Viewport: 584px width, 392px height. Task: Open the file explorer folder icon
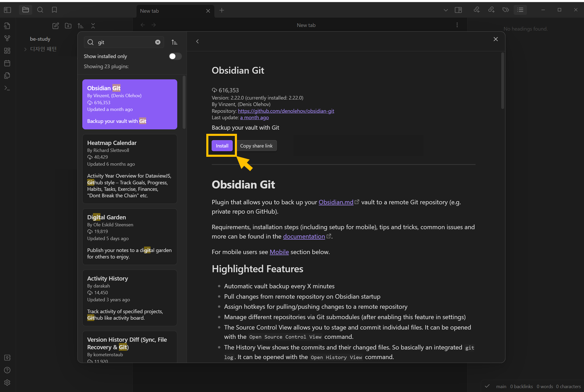click(x=25, y=10)
